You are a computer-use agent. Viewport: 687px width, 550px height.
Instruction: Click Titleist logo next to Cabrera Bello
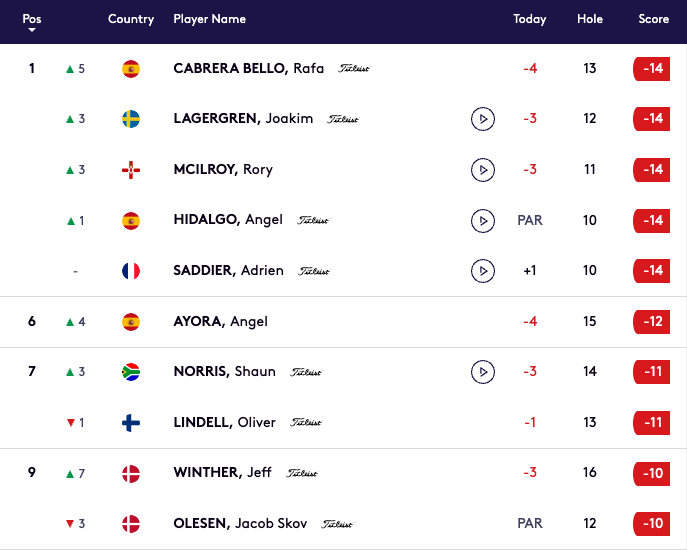point(354,69)
